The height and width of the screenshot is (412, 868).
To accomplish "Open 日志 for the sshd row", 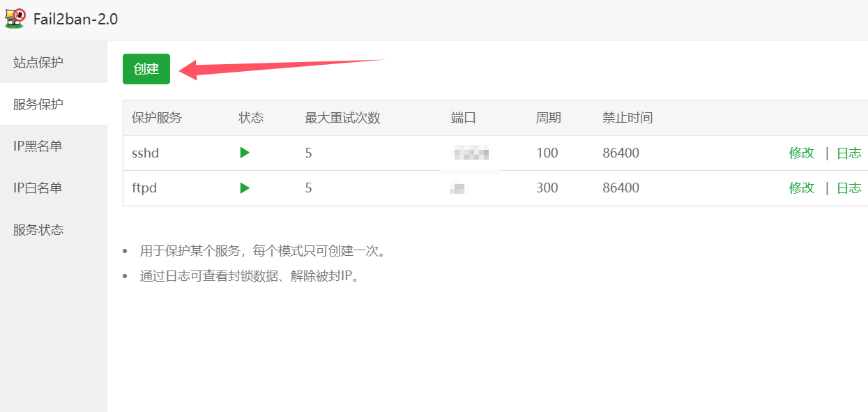I will tap(848, 153).
